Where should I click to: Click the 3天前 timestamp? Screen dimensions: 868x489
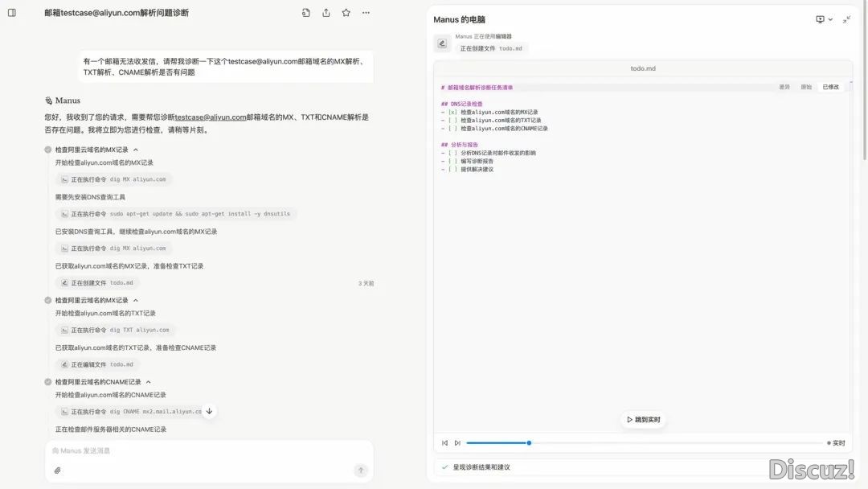click(366, 284)
